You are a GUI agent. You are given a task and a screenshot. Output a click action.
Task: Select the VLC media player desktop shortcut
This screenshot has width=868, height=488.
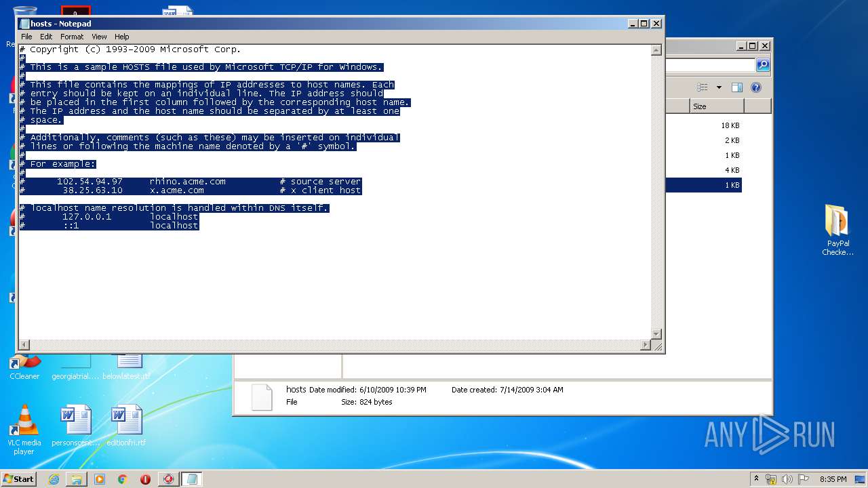24,430
